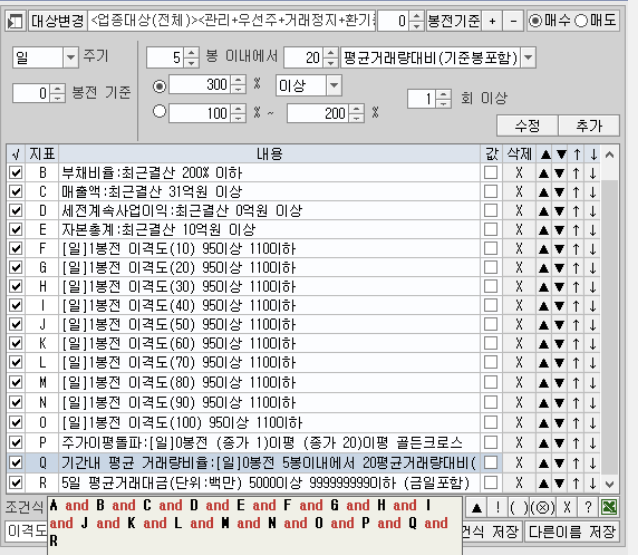Click the panel icon left of 대상변경

(15, 20)
